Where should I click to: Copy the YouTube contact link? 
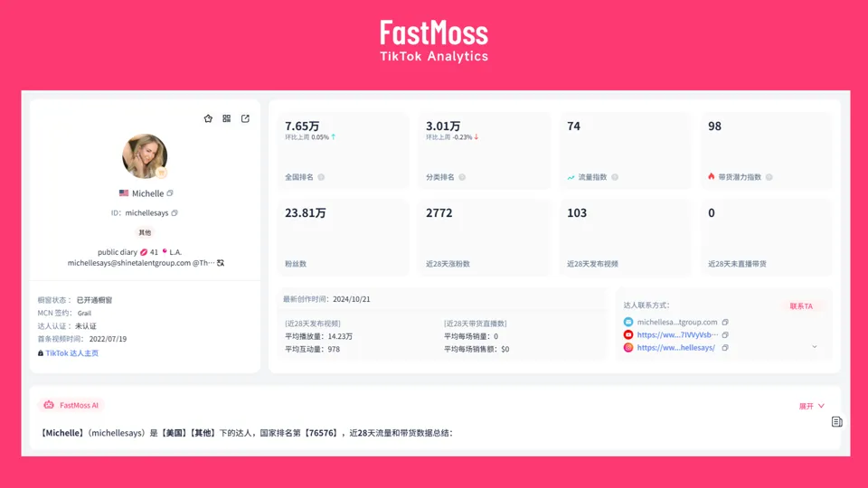[725, 334]
